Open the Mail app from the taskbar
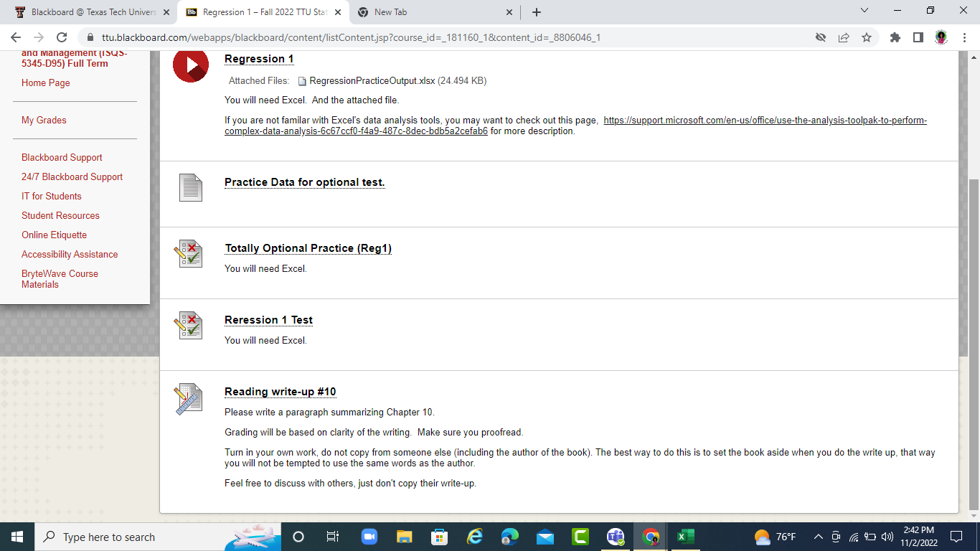Screen dimensions: 980x551 click(545, 537)
